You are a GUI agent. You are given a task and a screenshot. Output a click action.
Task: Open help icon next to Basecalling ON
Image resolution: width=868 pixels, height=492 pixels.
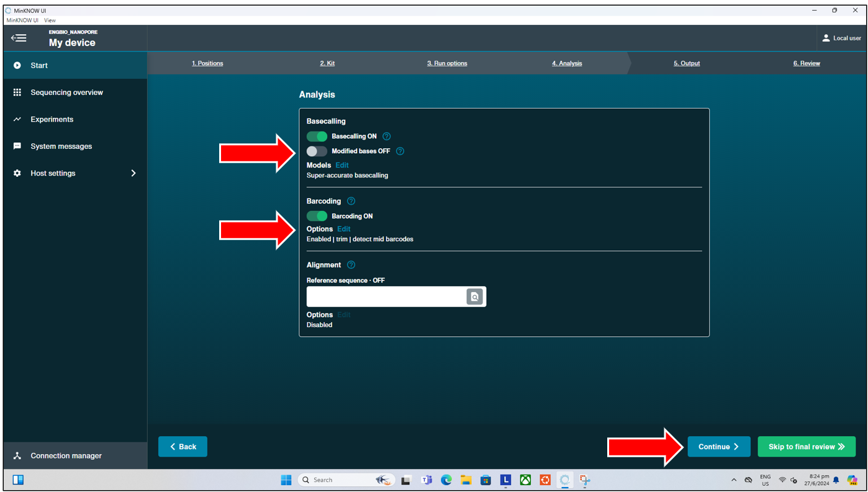[x=387, y=136]
